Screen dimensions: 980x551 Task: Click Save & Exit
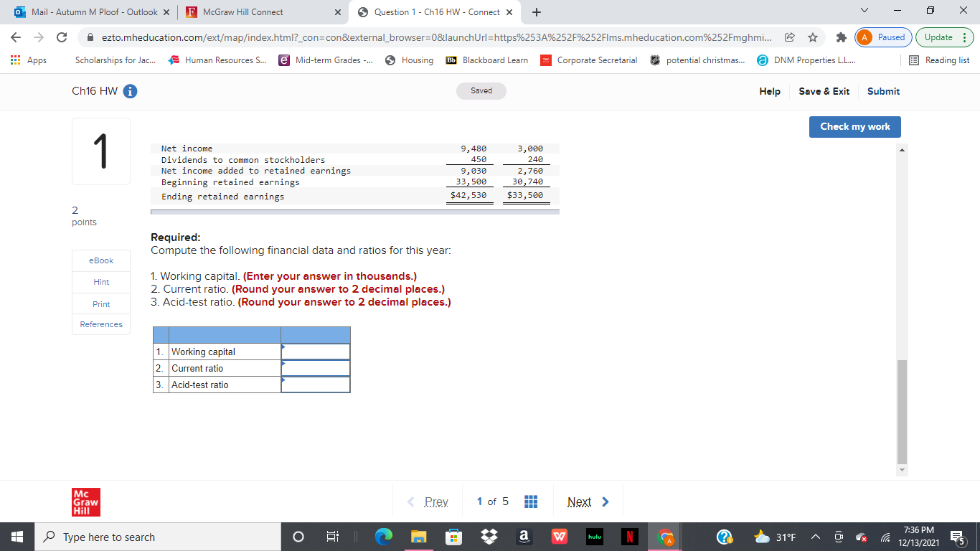[824, 91]
